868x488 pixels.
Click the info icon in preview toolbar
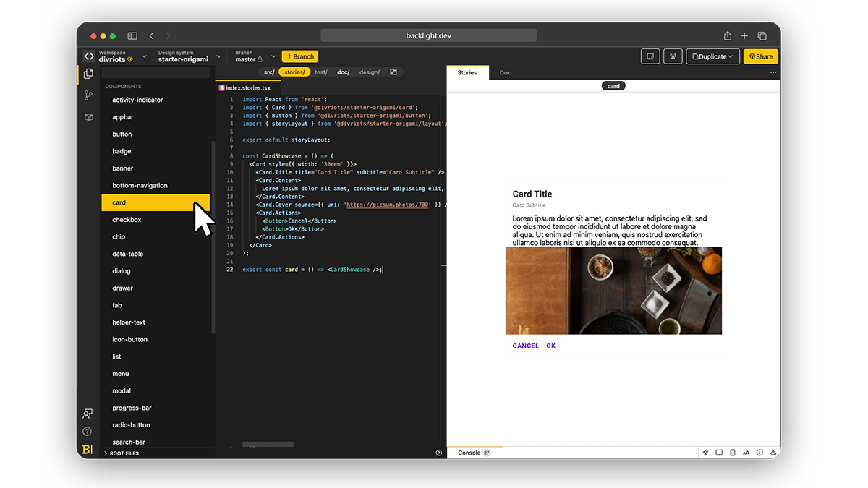tap(759, 453)
